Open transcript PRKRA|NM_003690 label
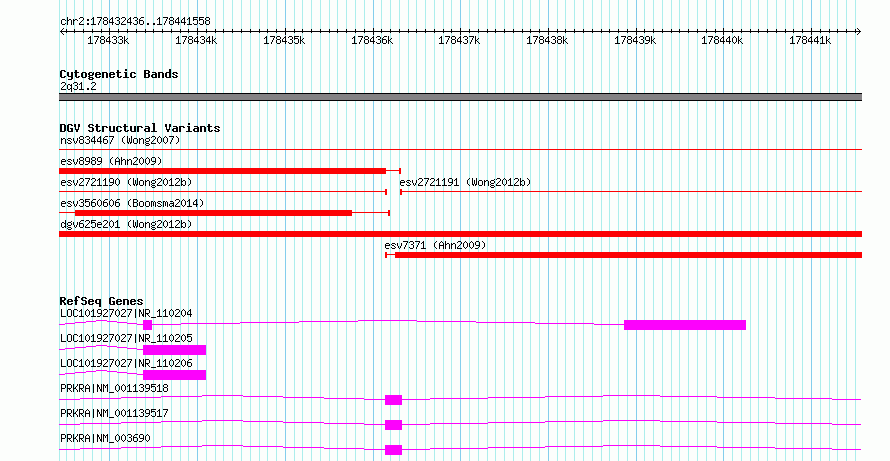The image size is (890, 461). 105,438
